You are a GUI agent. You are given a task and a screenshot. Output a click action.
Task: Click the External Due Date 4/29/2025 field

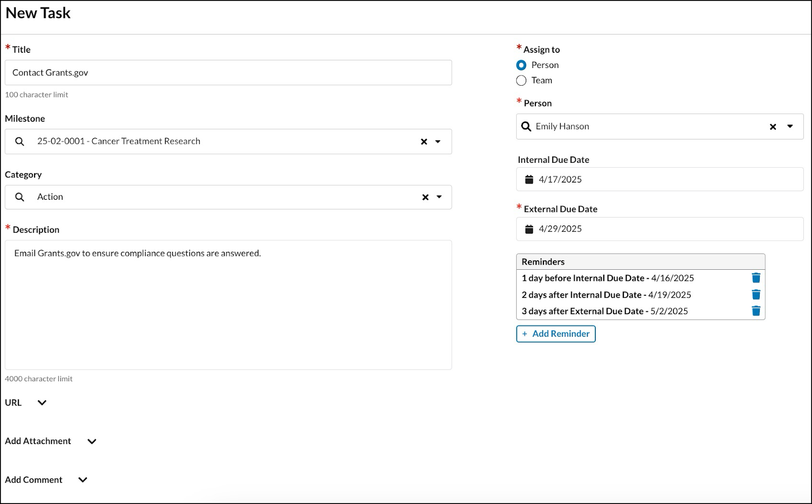pyautogui.click(x=660, y=229)
